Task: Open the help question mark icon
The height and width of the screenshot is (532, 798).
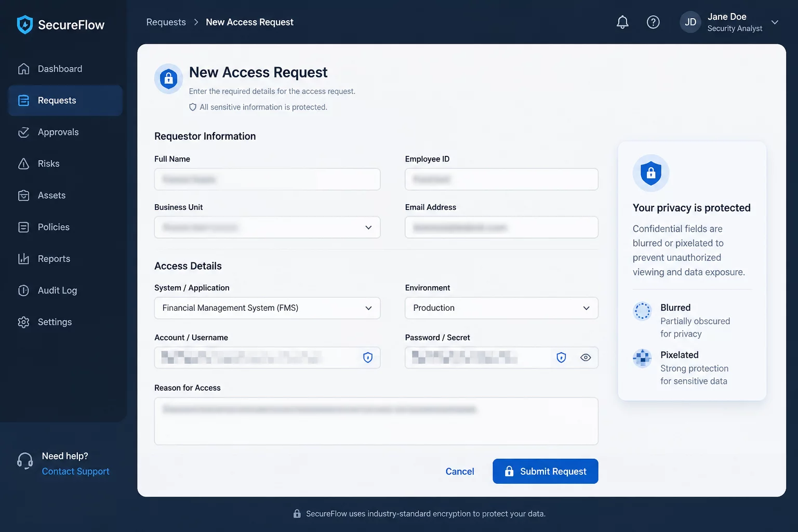Action: click(x=653, y=22)
